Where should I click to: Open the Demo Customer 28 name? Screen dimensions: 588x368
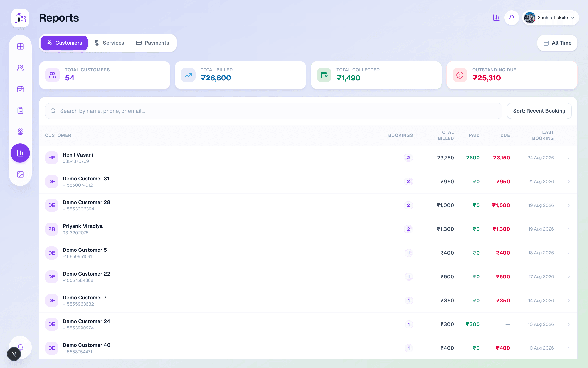coord(86,202)
